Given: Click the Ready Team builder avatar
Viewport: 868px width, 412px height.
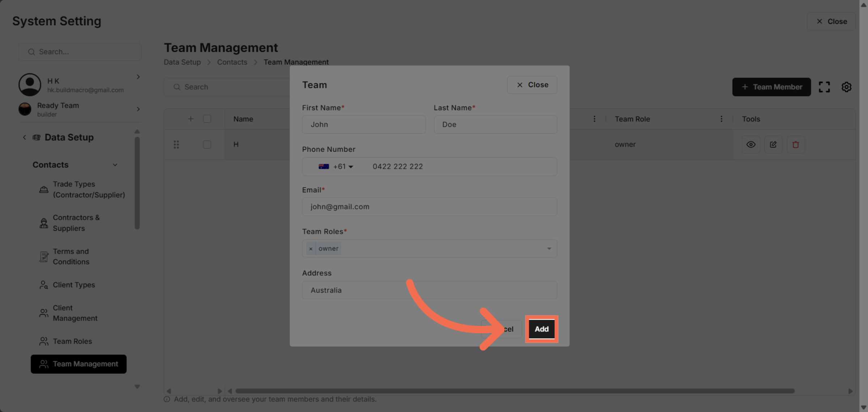Looking at the screenshot, I should click(24, 109).
